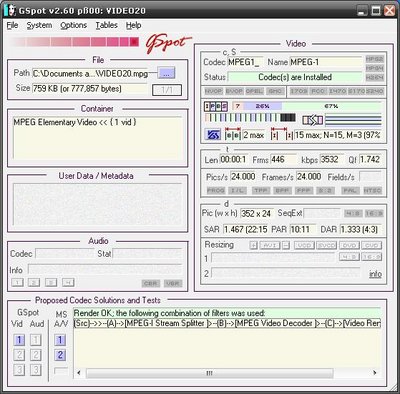Click the 'Render OK' result line
400x394 pixels.
[x=227, y=313]
